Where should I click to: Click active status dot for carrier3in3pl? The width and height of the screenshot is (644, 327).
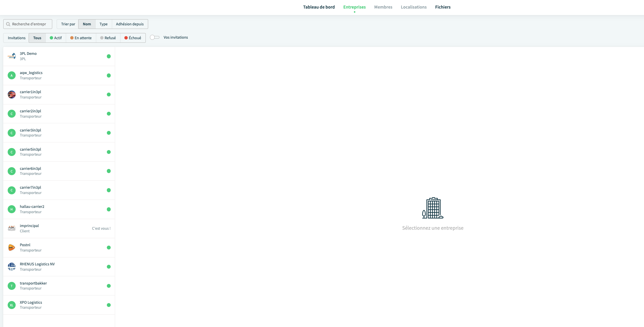[x=109, y=133]
